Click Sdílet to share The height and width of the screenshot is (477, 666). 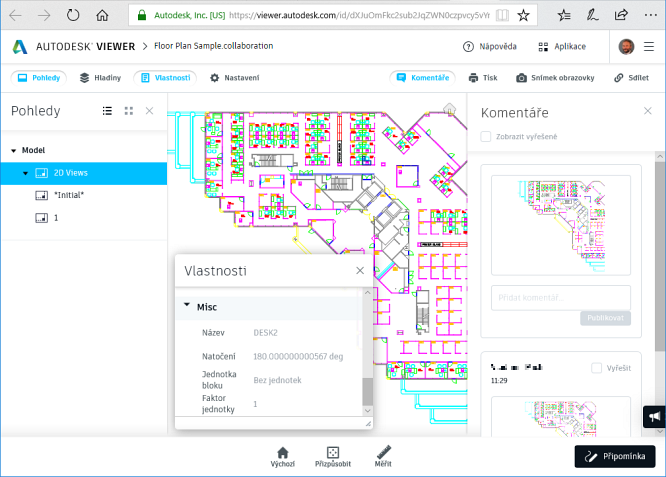tap(632, 78)
